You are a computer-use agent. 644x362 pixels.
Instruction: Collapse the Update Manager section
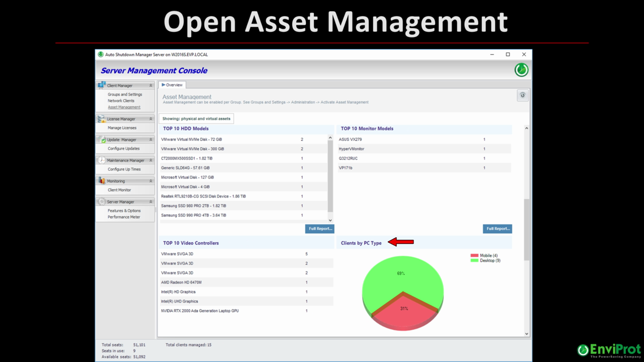coord(150,139)
